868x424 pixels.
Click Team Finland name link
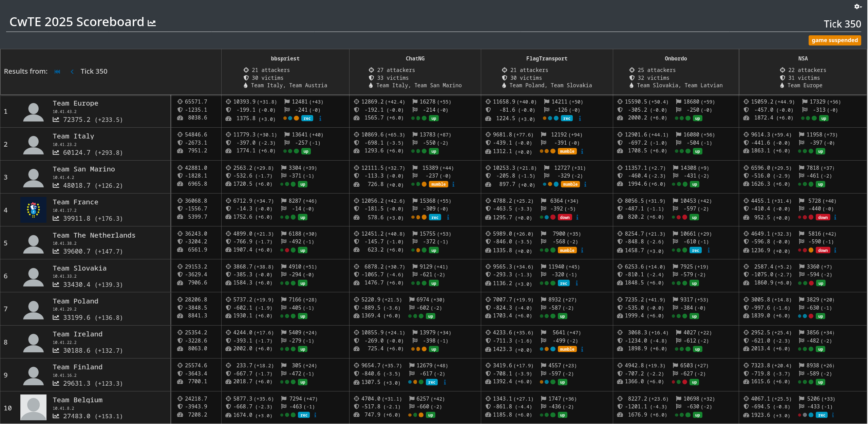click(x=78, y=367)
